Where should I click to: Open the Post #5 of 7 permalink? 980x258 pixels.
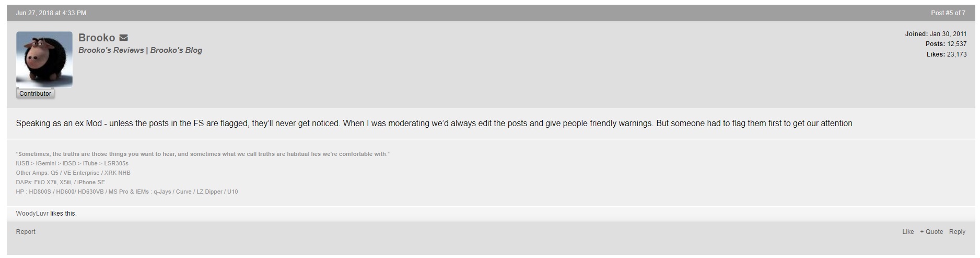click(948, 13)
